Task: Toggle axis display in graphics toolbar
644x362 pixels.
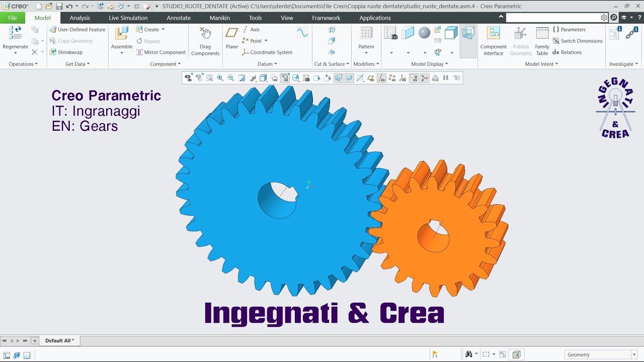Action: [381, 78]
